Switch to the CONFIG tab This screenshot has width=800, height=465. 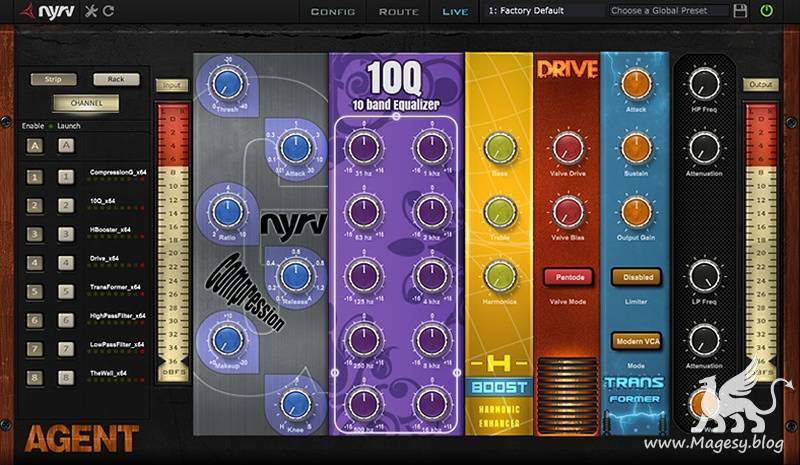point(333,11)
